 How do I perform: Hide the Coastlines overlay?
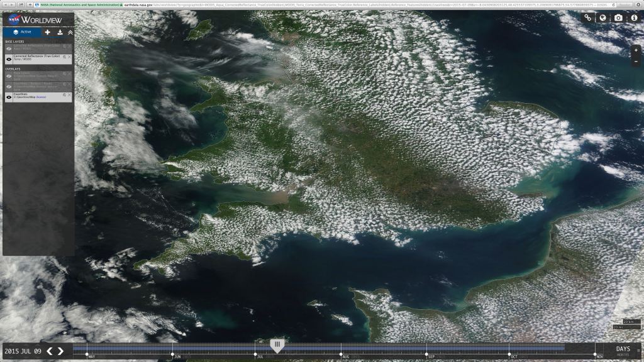9,97
